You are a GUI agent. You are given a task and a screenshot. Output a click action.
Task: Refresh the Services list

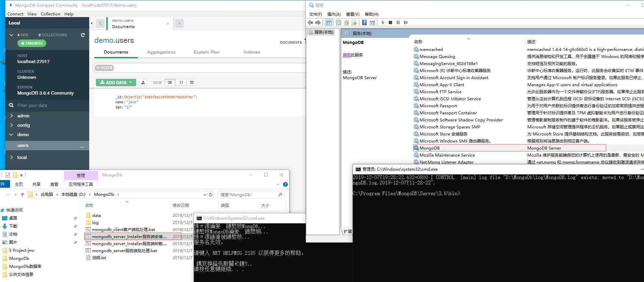pos(346,22)
